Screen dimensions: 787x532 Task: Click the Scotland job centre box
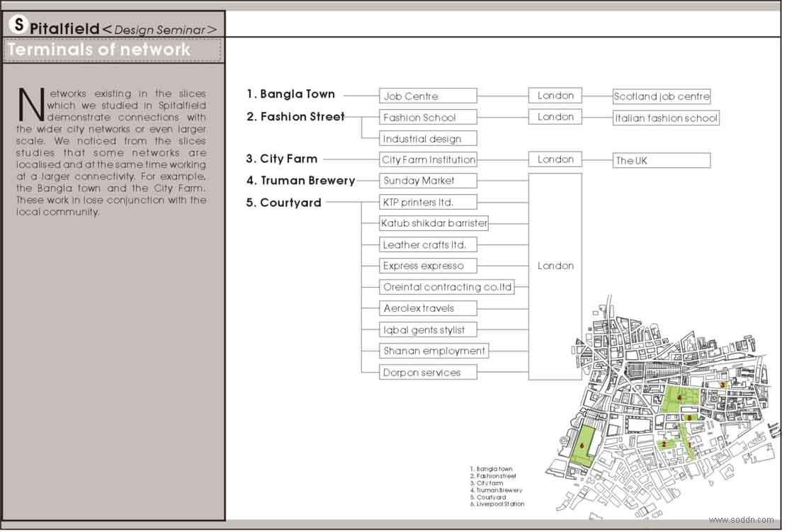[x=662, y=96]
